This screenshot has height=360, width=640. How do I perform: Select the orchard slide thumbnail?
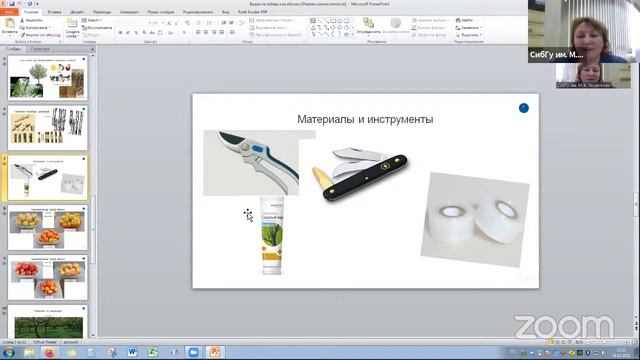click(x=48, y=322)
